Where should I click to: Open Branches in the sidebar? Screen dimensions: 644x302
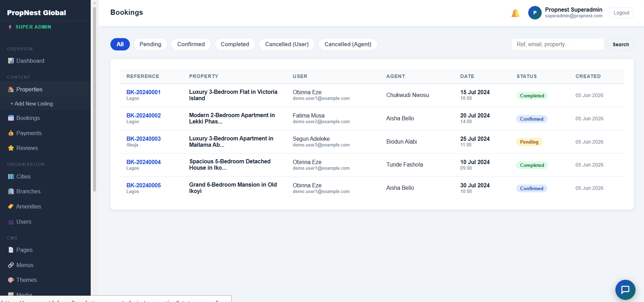tap(45, 191)
